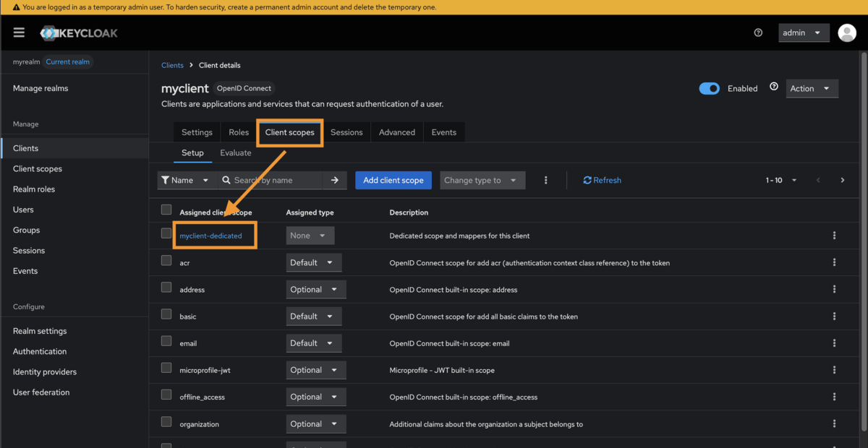The image size is (868, 448).
Task: Open the 1 - 10 pagination dropdown
Action: tap(782, 180)
